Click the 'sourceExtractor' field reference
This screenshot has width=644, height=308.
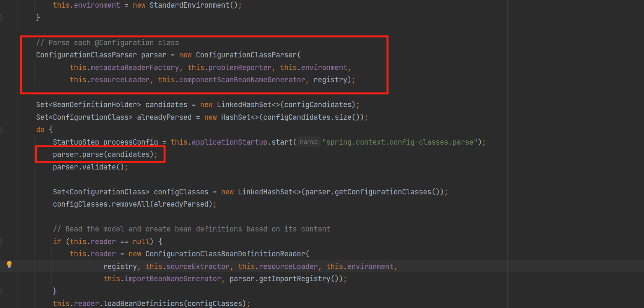(x=198, y=267)
